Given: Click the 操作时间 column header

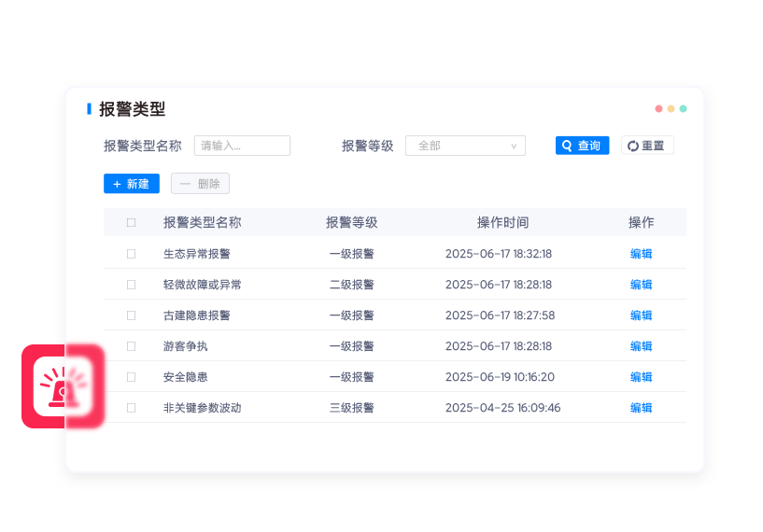Looking at the screenshot, I should [502, 222].
